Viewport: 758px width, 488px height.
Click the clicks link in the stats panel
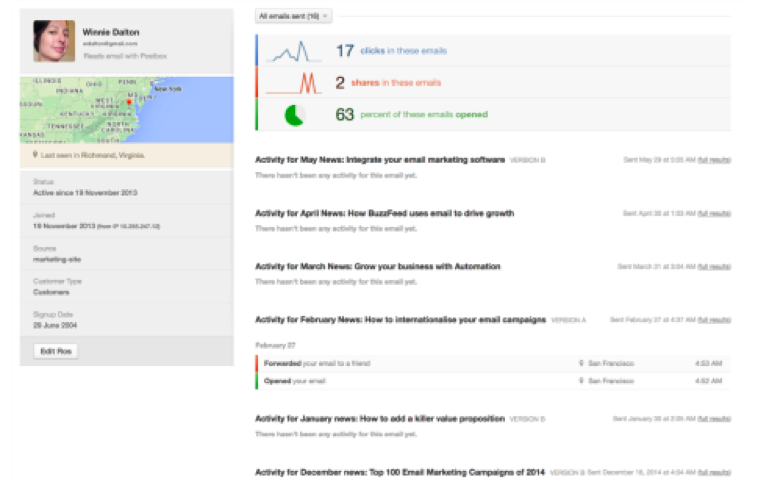tap(371, 51)
